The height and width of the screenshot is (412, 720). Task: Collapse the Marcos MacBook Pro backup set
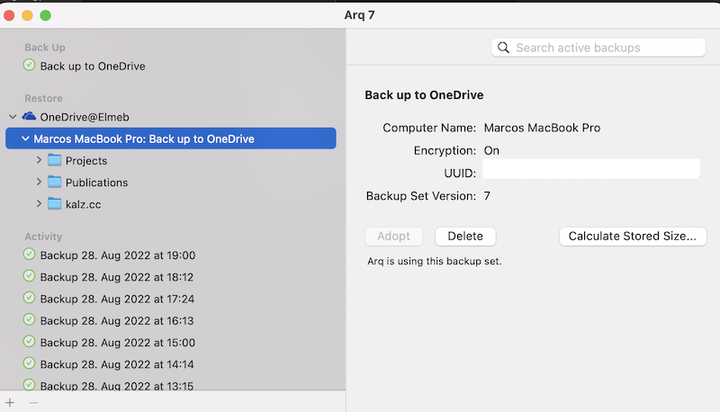(x=25, y=138)
